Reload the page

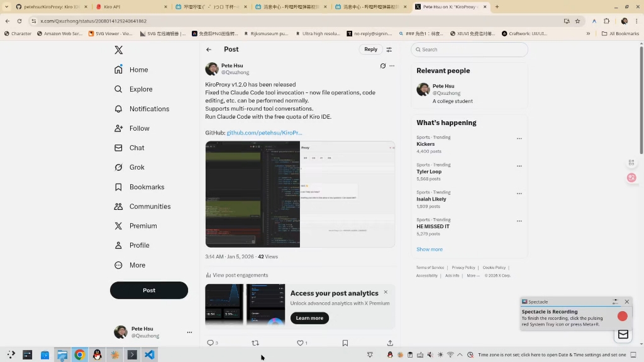[19, 21]
